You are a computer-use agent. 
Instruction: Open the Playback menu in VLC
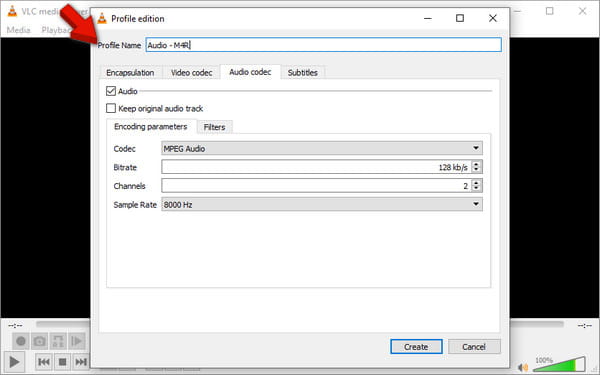tap(57, 30)
